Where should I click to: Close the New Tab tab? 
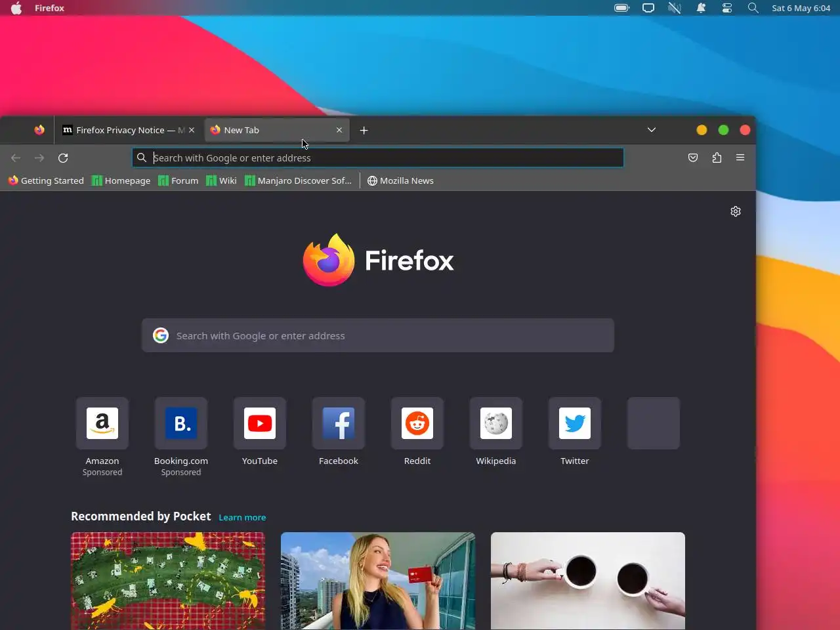point(339,130)
